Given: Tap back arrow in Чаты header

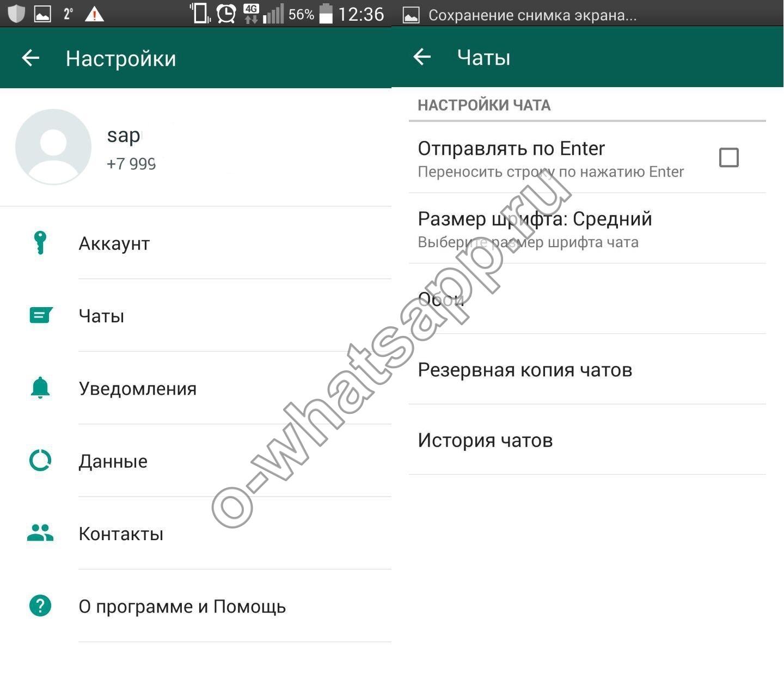Looking at the screenshot, I should [x=422, y=57].
